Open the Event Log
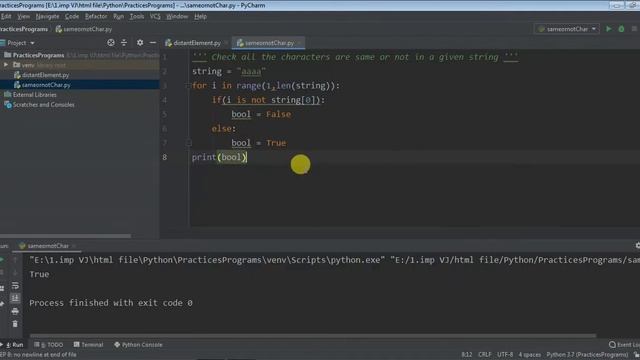This screenshot has width=640, height=360. click(624, 345)
